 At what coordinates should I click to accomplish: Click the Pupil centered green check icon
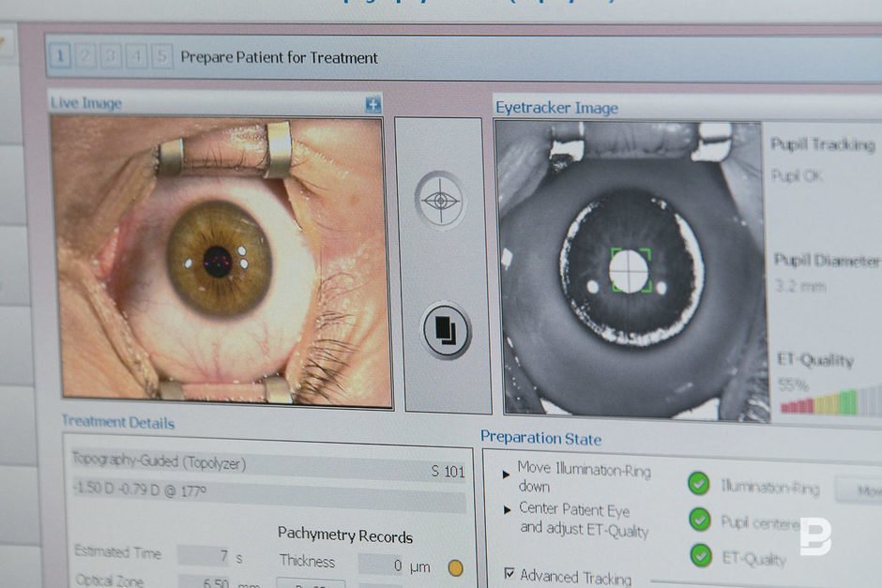[700, 519]
